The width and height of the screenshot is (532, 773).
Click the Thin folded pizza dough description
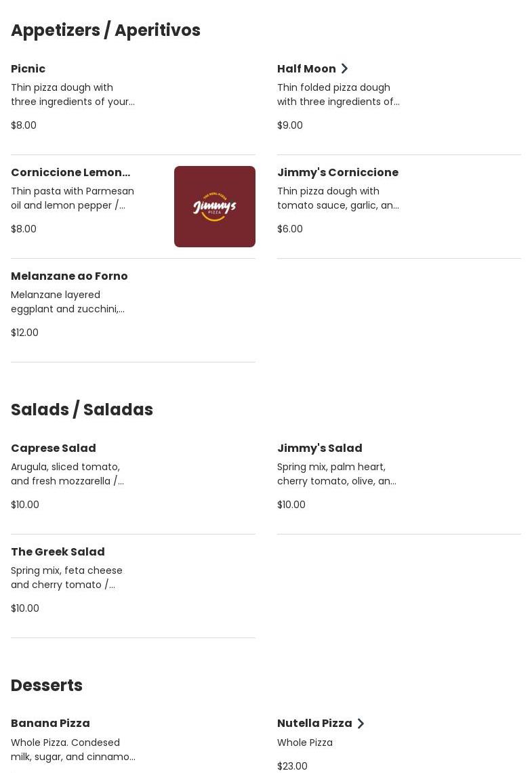click(x=338, y=95)
